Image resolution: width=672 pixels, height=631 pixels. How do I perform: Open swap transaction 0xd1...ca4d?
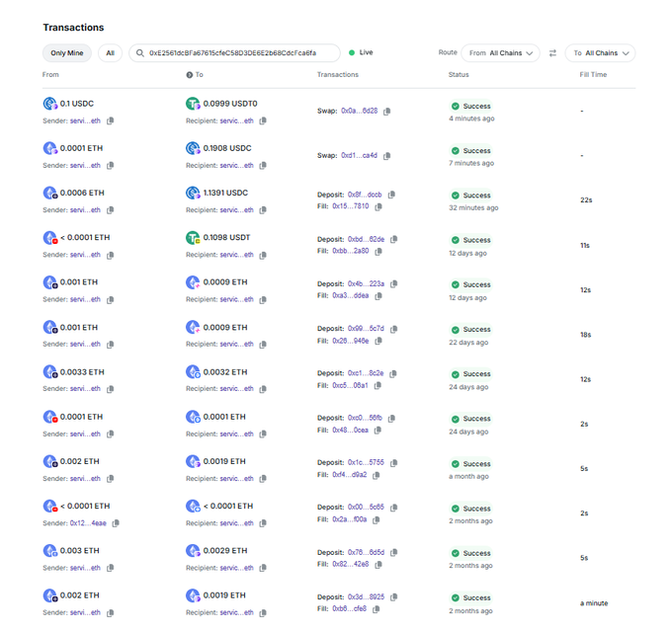tap(359, 155)
